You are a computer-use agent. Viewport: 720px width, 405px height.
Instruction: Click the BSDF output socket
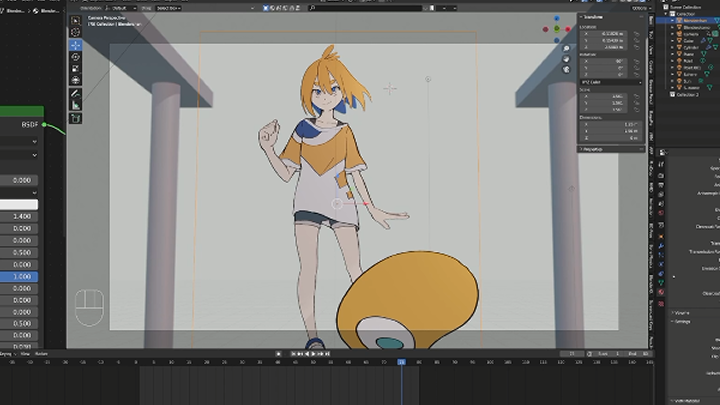pyautogui.click(x=44, y=124)
